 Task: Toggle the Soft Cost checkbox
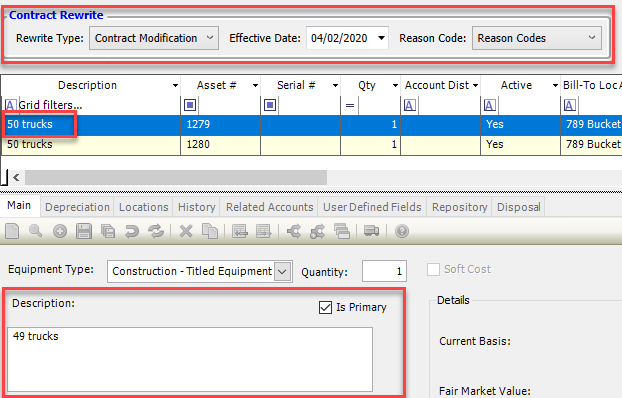click(x=433, y=269)
